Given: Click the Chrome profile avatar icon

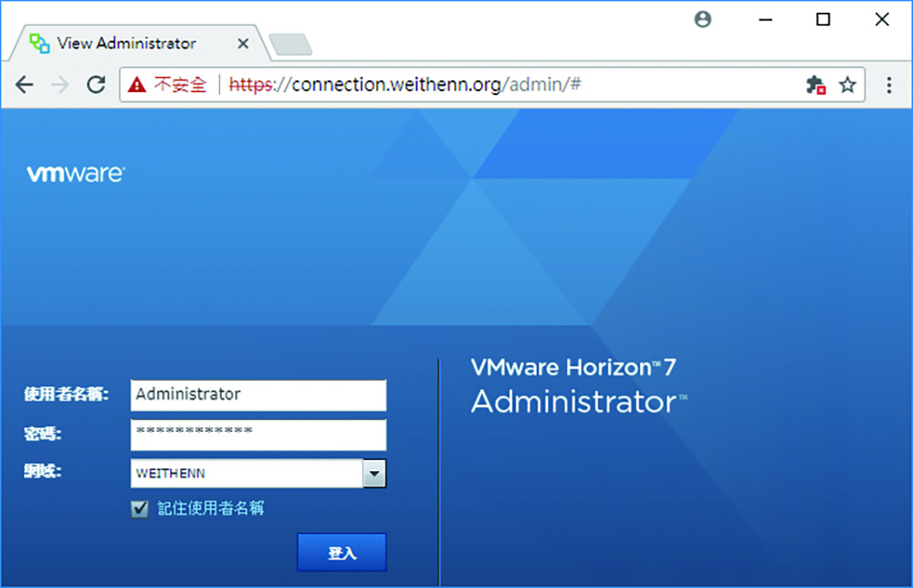Looking at the screenshot, I should point(703,19).
